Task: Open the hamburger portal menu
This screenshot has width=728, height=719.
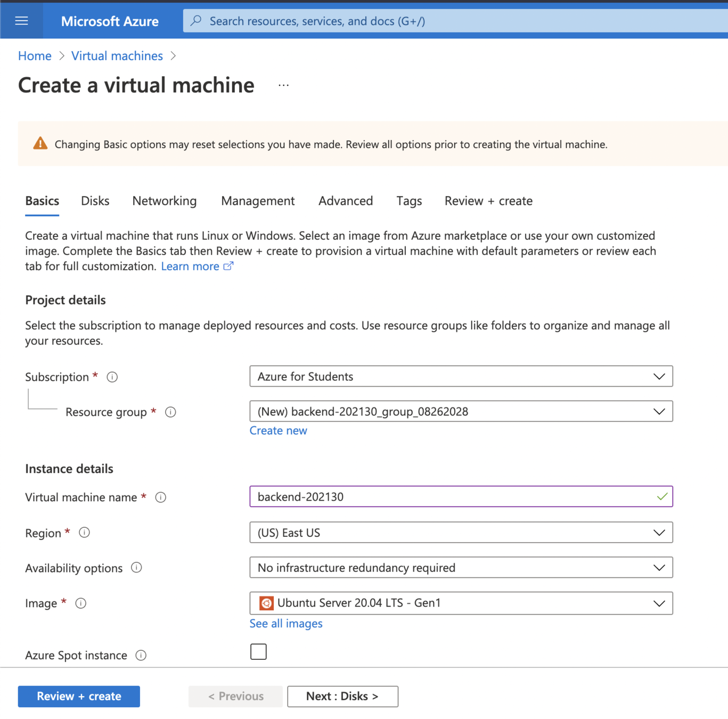Action: tap(21, 21)
